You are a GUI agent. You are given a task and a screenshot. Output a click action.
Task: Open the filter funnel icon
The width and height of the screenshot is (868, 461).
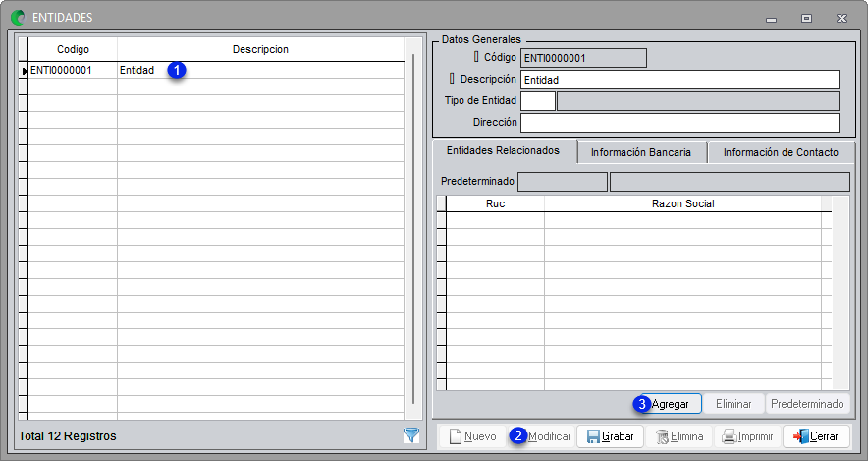[x=411, y=435]
